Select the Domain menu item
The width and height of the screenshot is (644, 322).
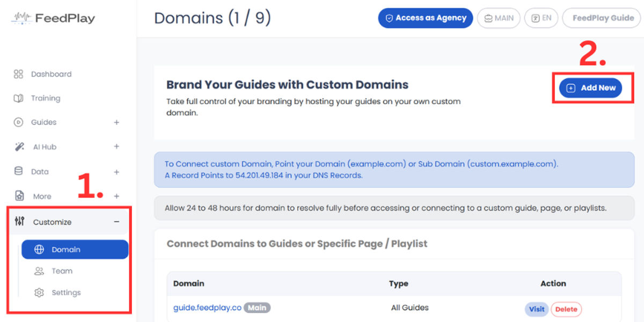click(x=75, y=250)
